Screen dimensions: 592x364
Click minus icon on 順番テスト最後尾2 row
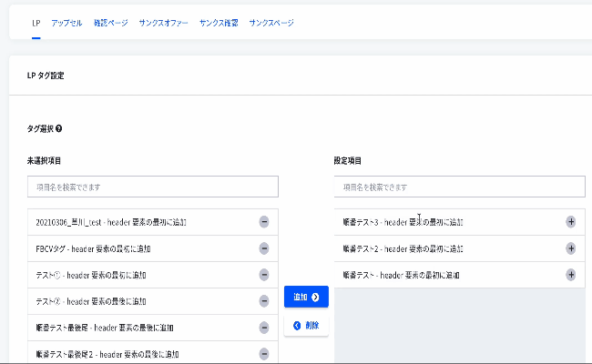(x=264, y=354)
